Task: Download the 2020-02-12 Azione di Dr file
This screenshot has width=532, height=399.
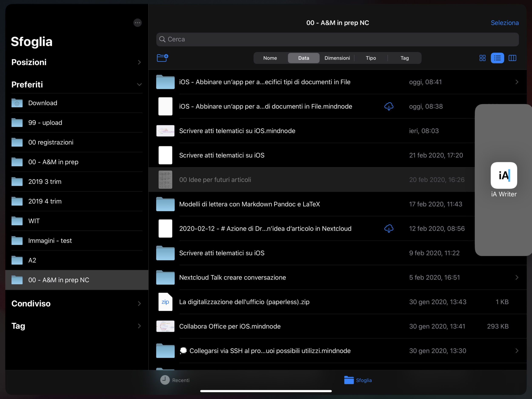Action: click(x=389, y=229)
